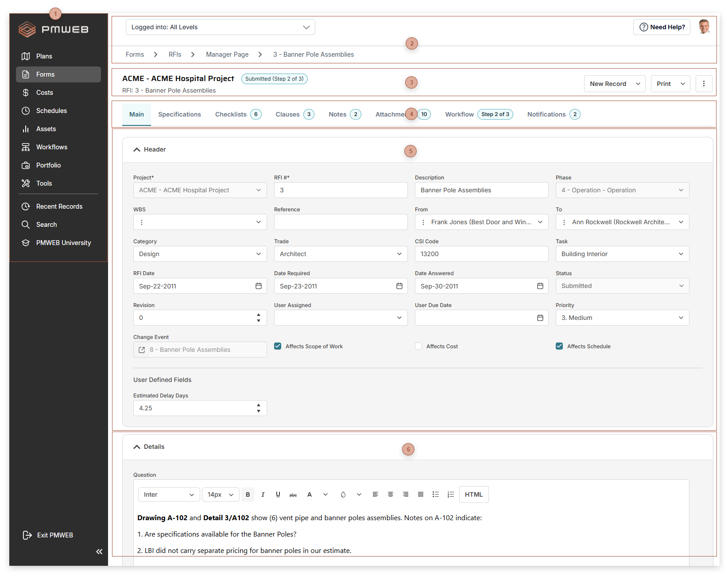Uncheck the Affects Schedule option
This screenshot has width=728, height=576.
(x=559, y=346)
